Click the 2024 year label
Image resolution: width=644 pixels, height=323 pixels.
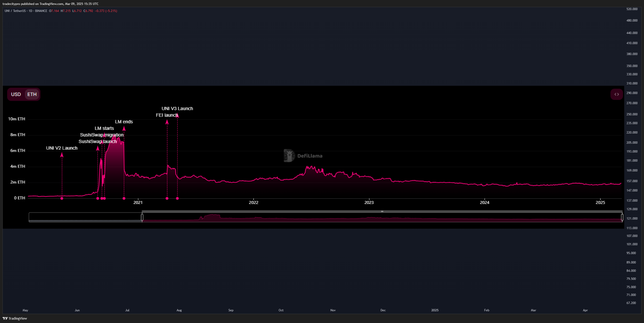coord(484,203)
